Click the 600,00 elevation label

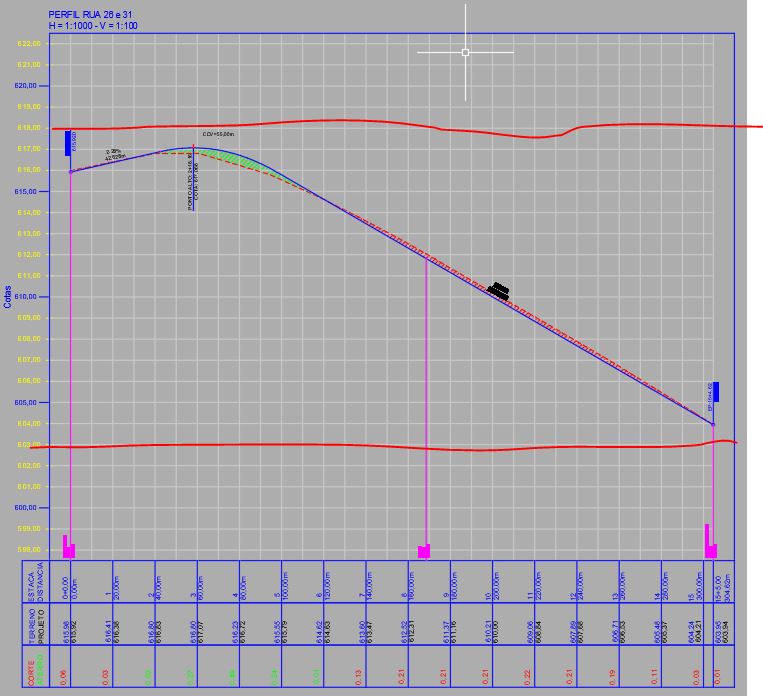[26, 508]
